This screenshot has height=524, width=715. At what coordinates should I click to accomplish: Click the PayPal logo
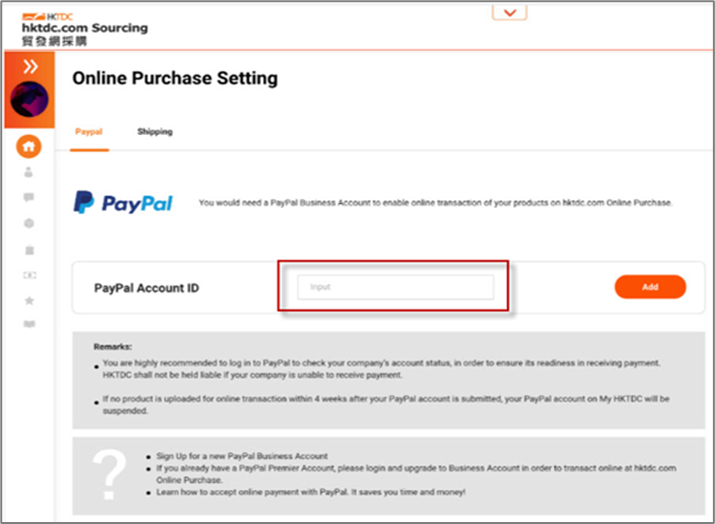(123, 202)
